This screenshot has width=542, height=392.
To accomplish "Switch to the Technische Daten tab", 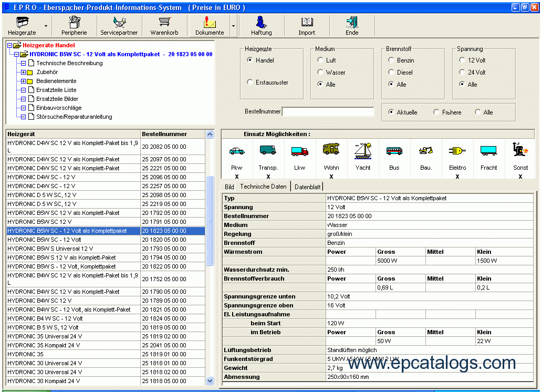I will (264, 187).
